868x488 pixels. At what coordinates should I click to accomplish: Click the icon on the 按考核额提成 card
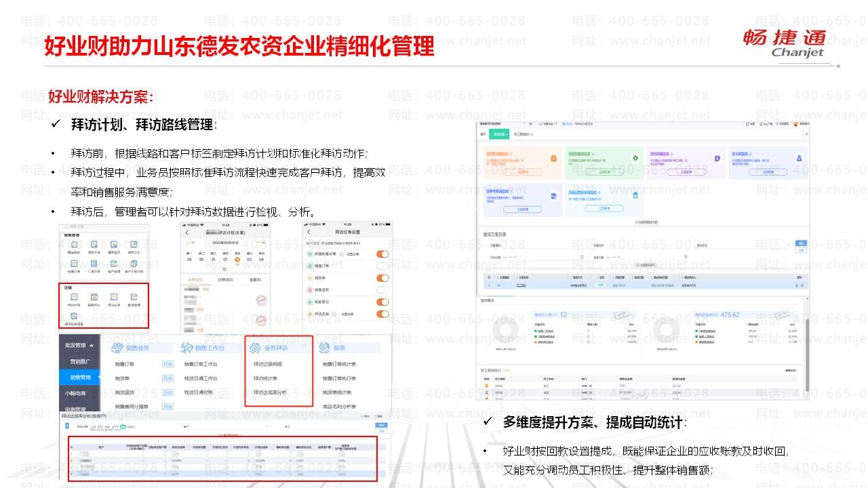point(553,196)
